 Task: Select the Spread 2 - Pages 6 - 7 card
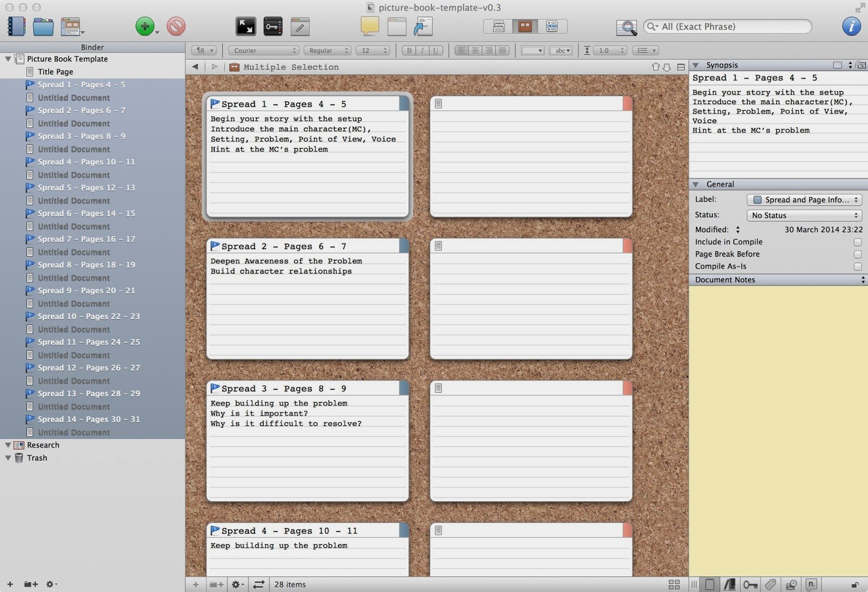coord(308,299)
